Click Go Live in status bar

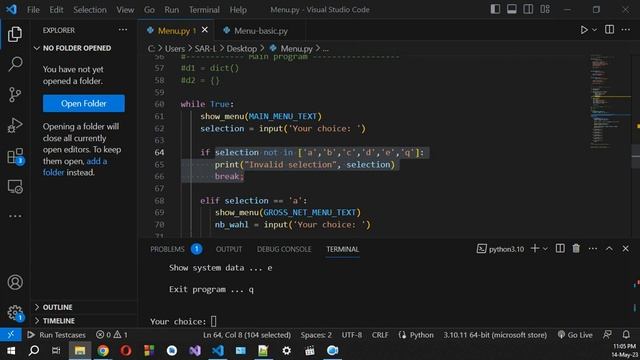[575, 335]
